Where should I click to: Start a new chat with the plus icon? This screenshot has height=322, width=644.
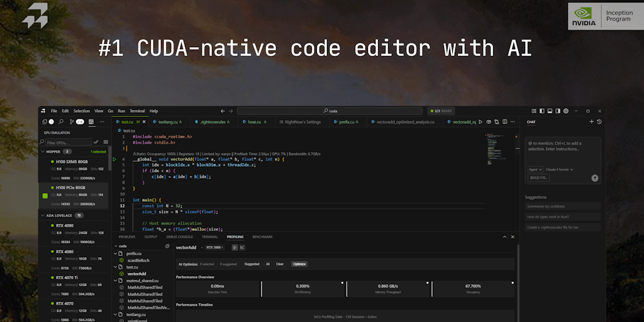591,121
